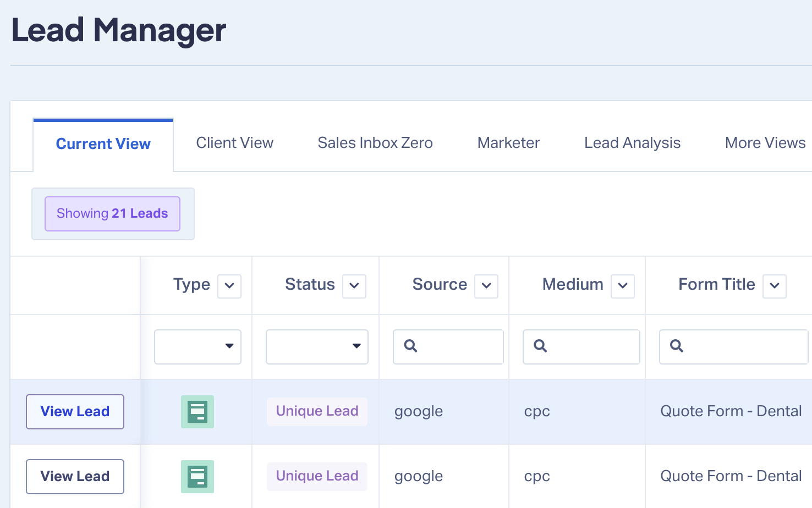Click Quote Form - Dental in first row
The image size is (812, 508).
point(731,411)
